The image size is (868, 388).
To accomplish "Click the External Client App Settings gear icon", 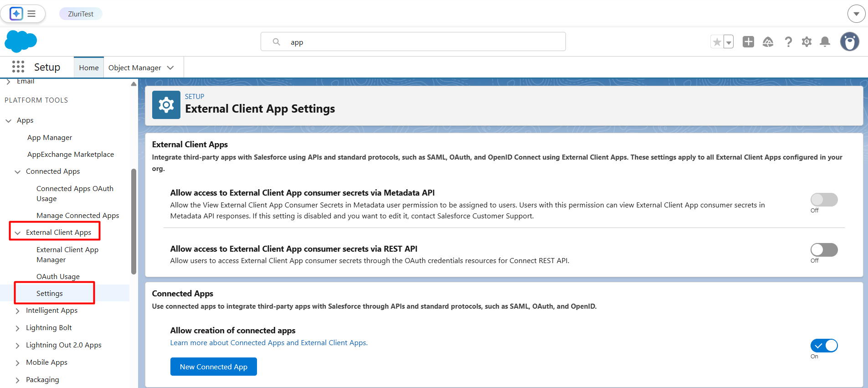I will pos(166,105).
